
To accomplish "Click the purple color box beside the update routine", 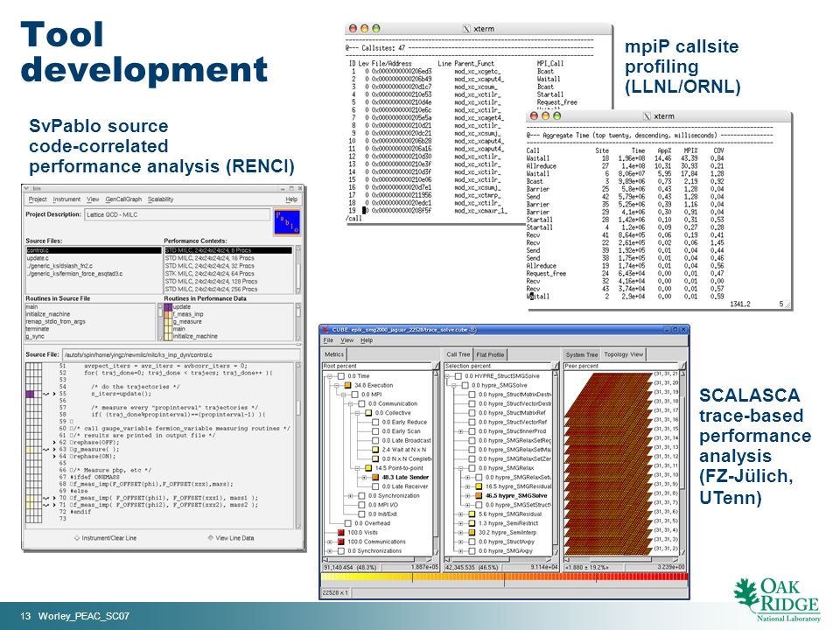I will point(168,307).
